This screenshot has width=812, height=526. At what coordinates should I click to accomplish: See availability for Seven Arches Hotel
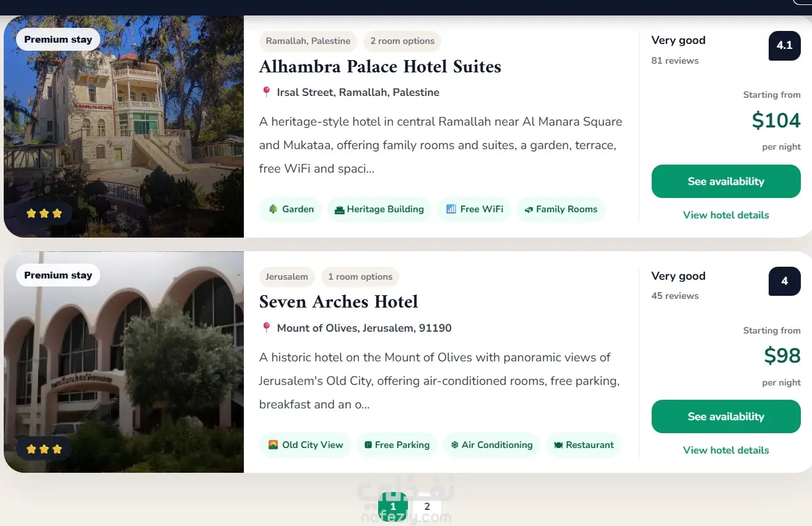726,416
